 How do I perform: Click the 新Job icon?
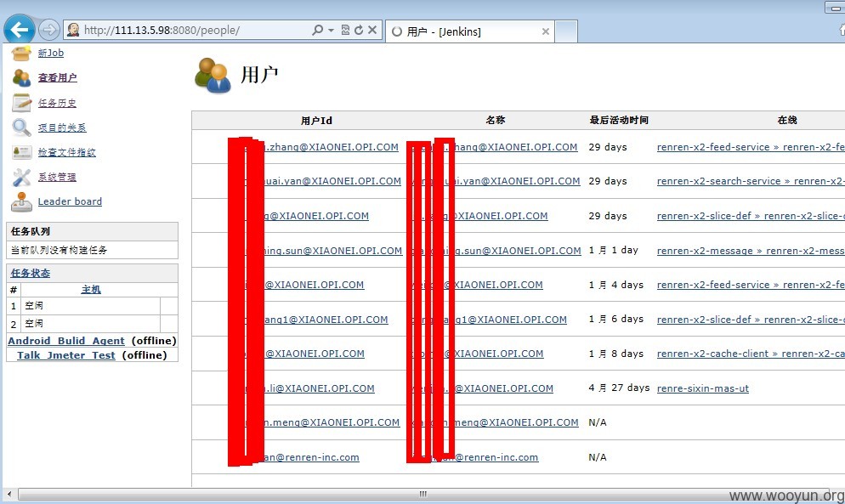coord(21,53)
